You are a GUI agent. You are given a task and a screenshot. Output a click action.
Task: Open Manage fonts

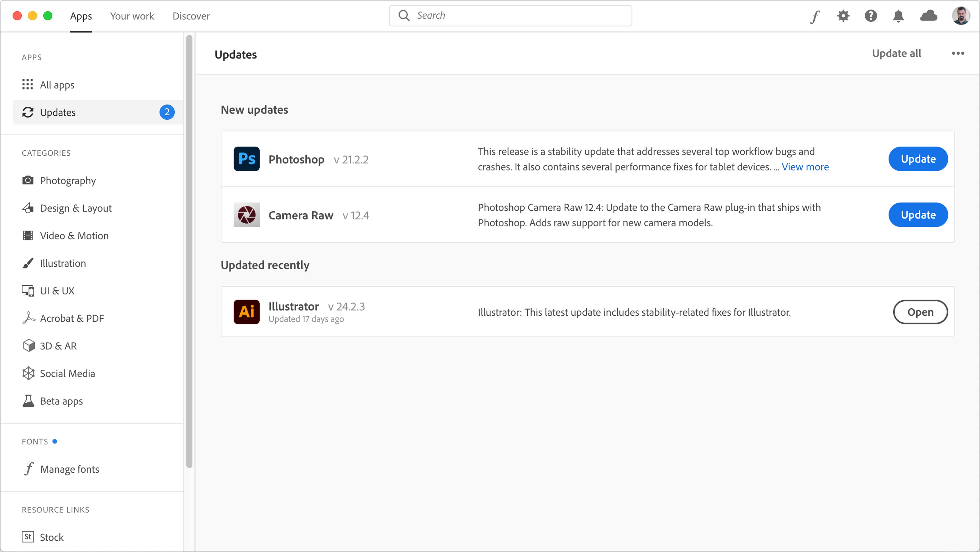(98, 469)
